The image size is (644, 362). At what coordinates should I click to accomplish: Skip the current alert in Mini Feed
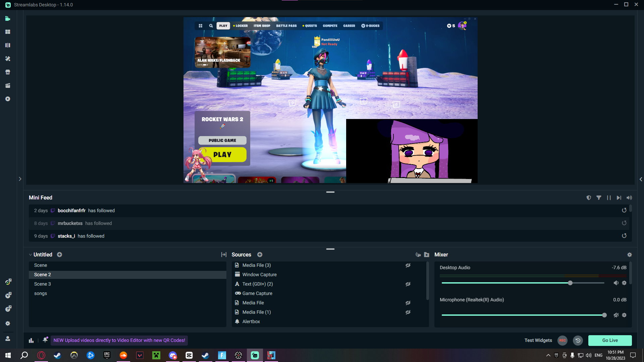(x=619, y=198)
